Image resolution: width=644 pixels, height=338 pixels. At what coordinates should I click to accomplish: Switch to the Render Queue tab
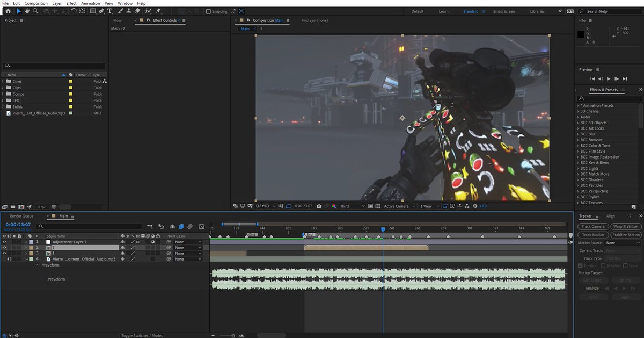click(21, 216)
